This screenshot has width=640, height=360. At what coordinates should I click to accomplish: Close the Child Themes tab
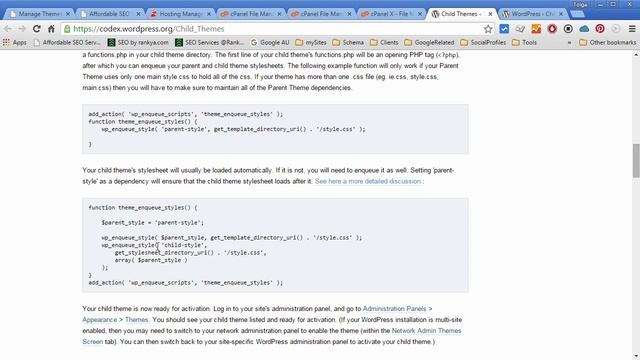[x=490, y=14]
